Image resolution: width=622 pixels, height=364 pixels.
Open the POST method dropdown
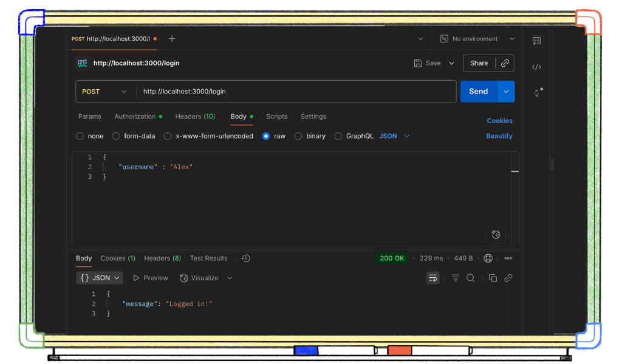click(x=104, y=91)
